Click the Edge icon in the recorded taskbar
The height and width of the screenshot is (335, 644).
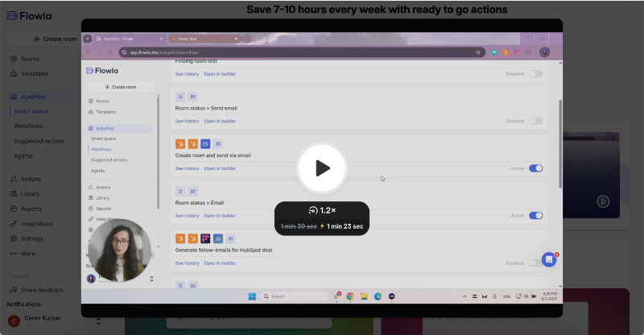click(378, 296)
